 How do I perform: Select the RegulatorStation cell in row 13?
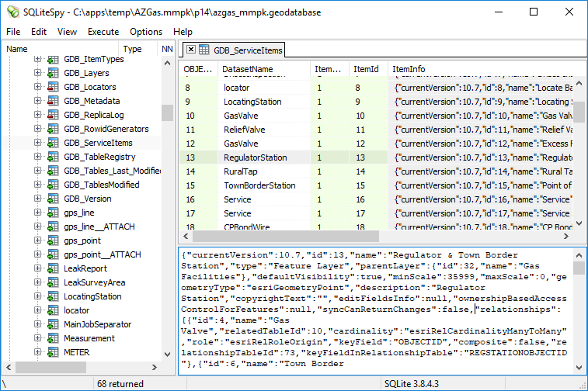pyautogui.click(x=264, y=157)
